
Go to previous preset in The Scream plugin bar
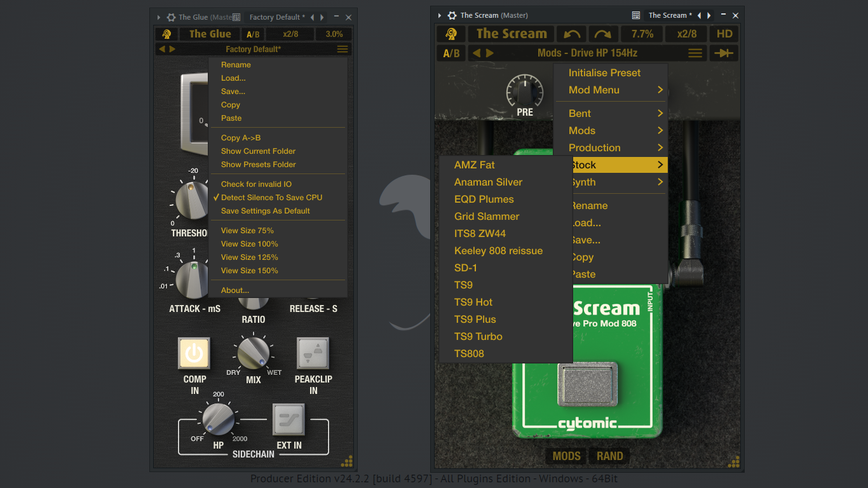(x=477, y=53)
